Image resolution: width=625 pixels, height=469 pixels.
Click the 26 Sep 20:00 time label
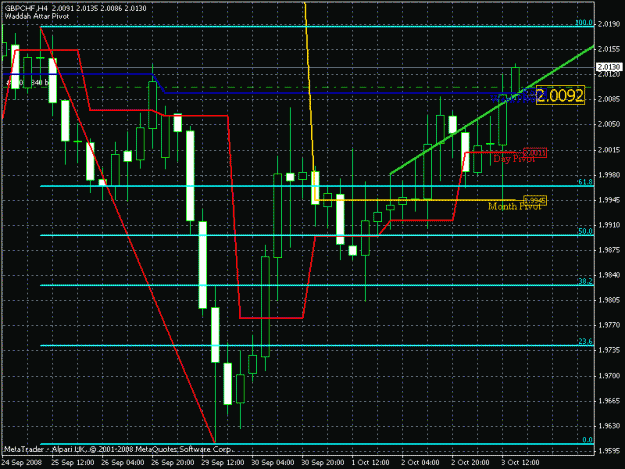point(173,463)
